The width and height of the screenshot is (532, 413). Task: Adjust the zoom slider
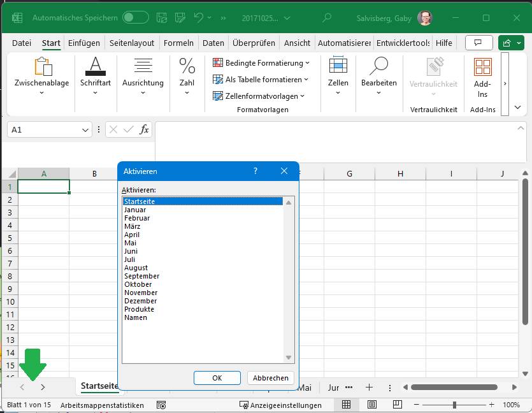tap(455, 405)
